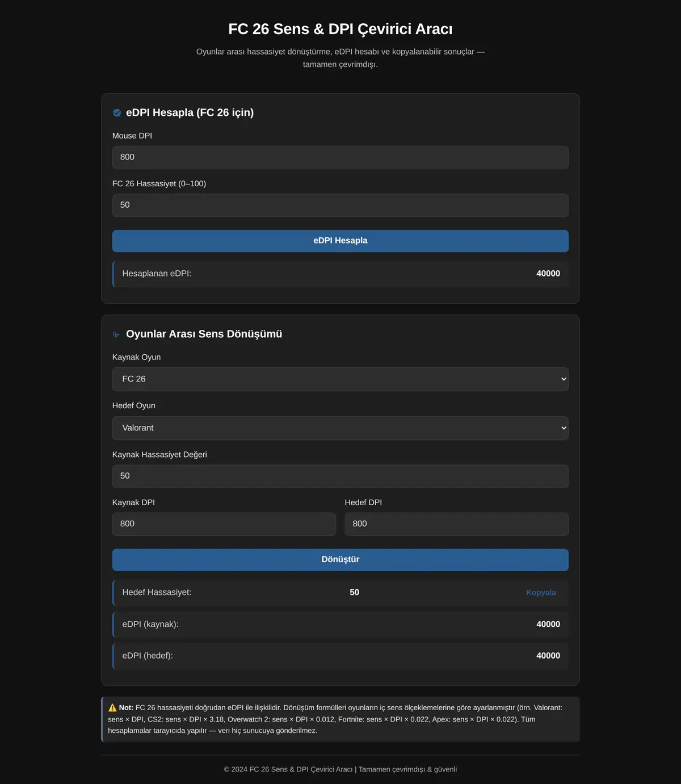Click the Mouse DPI label
This screenshot has height=784, width=681.
(x=132, y=136)
